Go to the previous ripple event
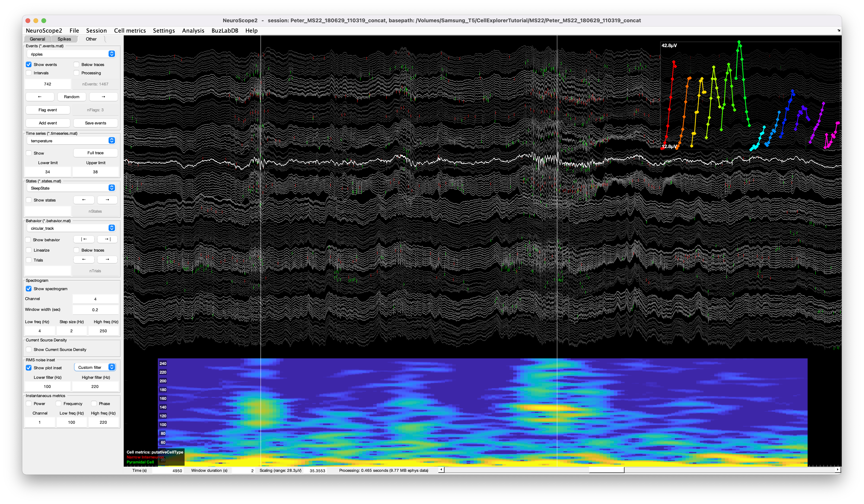 coord(40,97)
